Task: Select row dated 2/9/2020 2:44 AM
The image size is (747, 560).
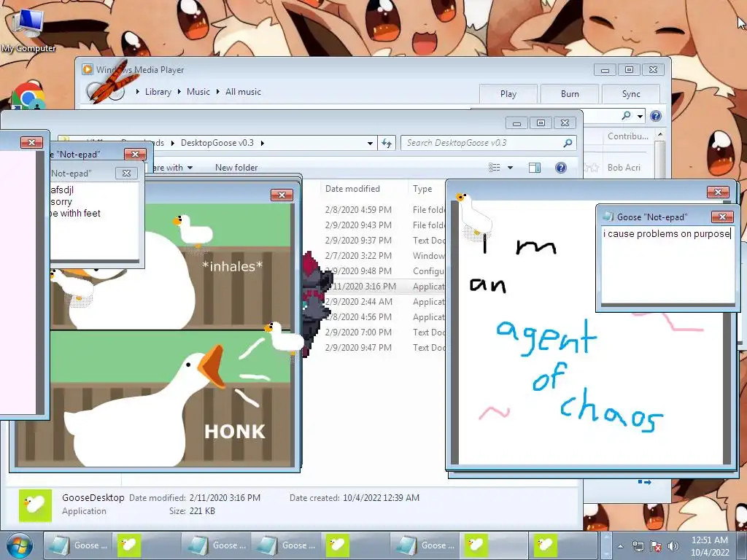Action: coord(384,301)
